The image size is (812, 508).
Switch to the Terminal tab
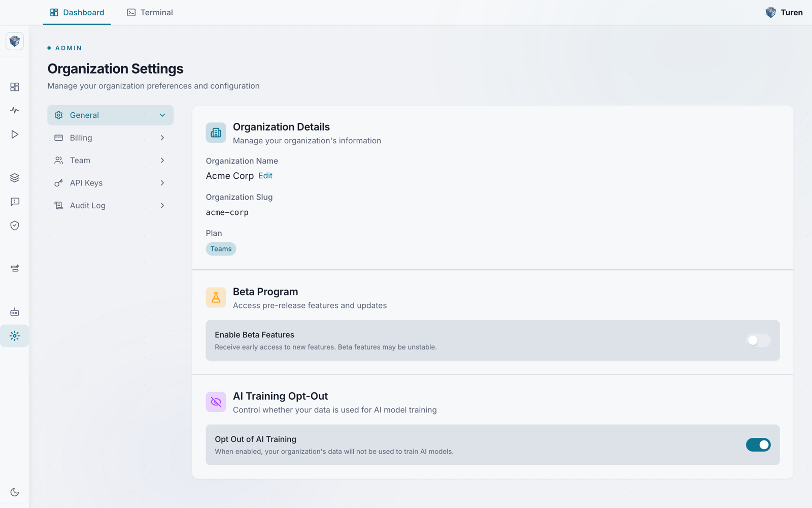coord(150,12)
